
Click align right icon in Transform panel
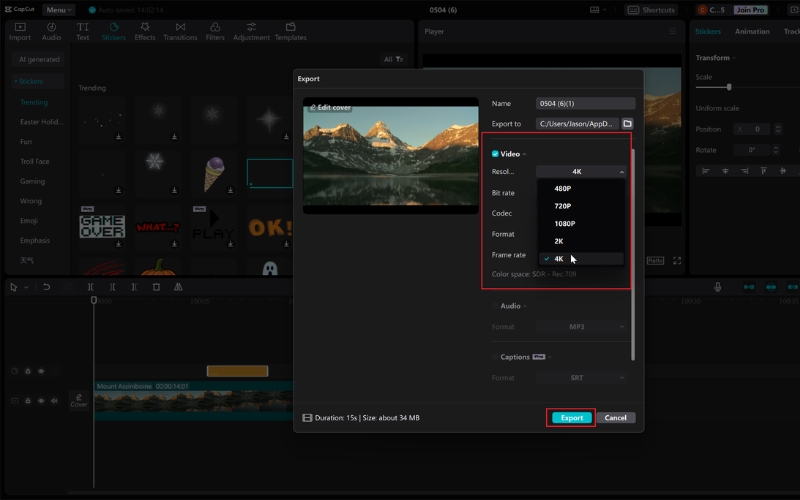click(744, 171)
